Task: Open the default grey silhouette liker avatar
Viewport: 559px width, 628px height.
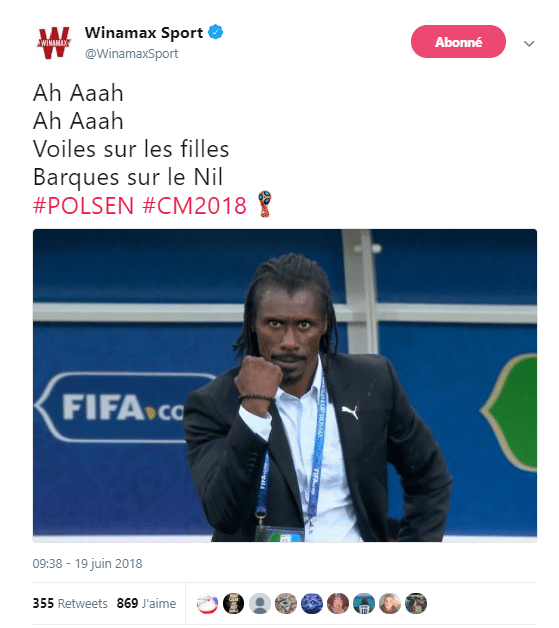Action: 259,604
